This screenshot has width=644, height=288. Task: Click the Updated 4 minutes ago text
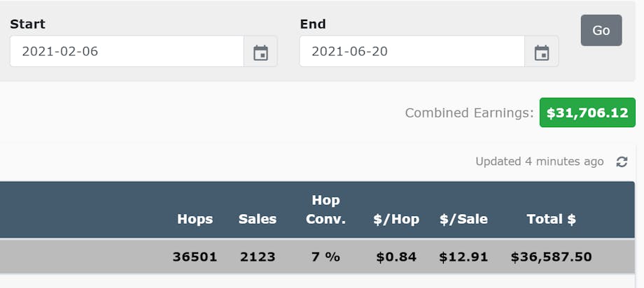[x=539, y=161]
